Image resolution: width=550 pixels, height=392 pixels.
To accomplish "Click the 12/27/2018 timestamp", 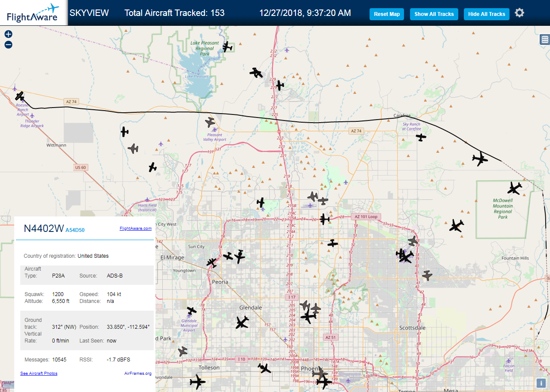I will pyautogui.click(x=305, y=13).
